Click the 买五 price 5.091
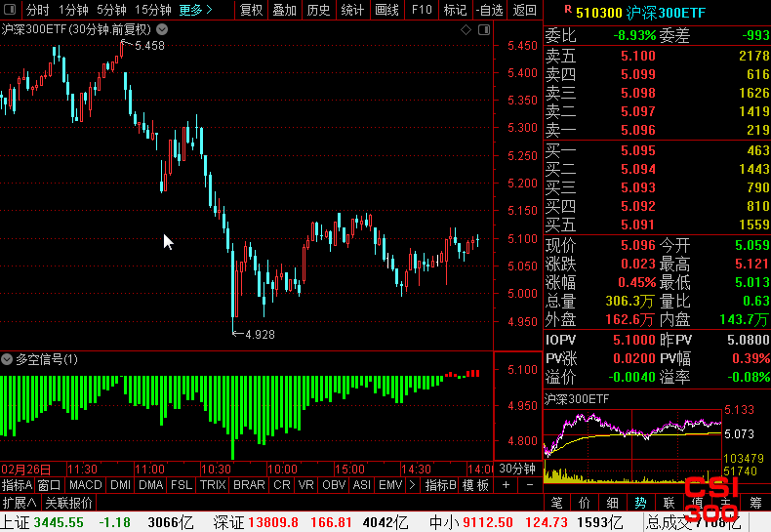This screenshot has width=771, height=532. pyautogui.click(x=638, y=225)
